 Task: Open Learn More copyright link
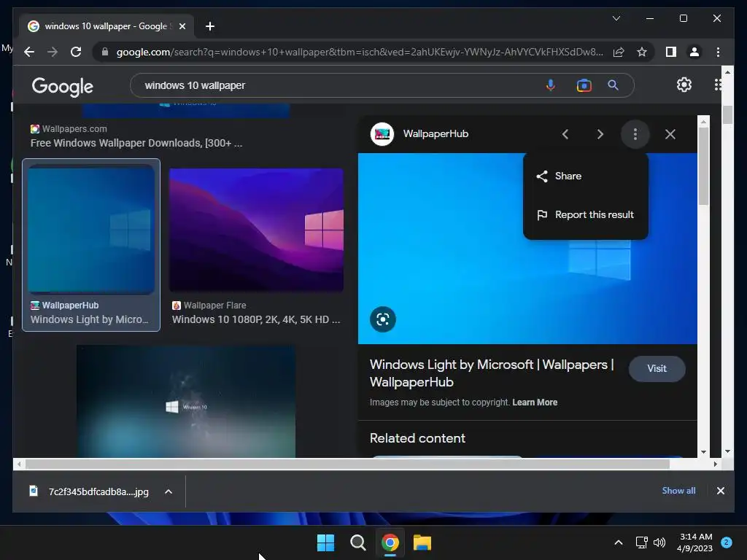click(x=535, y=402)
